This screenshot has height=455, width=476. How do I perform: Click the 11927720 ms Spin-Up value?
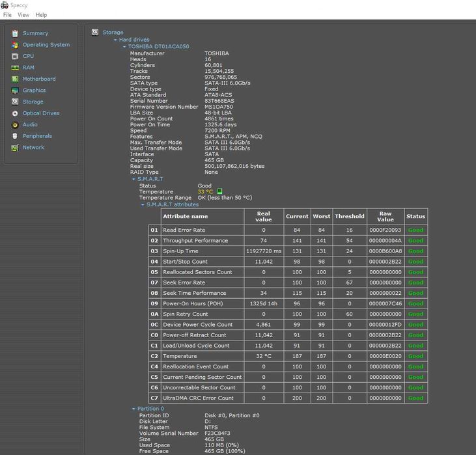(x=264, y=251)
